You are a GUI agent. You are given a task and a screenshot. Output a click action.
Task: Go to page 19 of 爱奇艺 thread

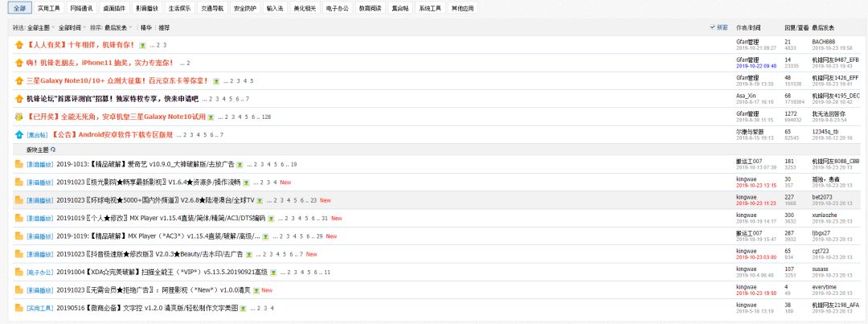click(294, 165)
